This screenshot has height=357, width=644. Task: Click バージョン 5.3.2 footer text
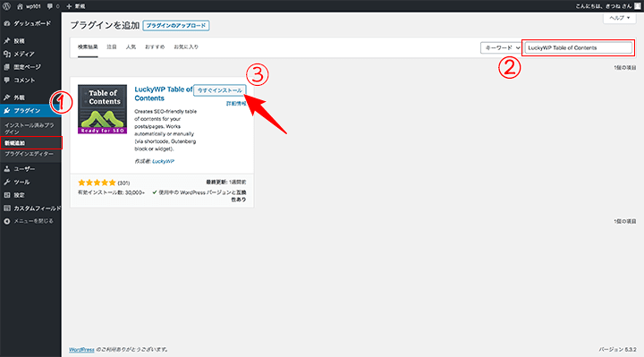pyautogui.click(x=617, y=350)
